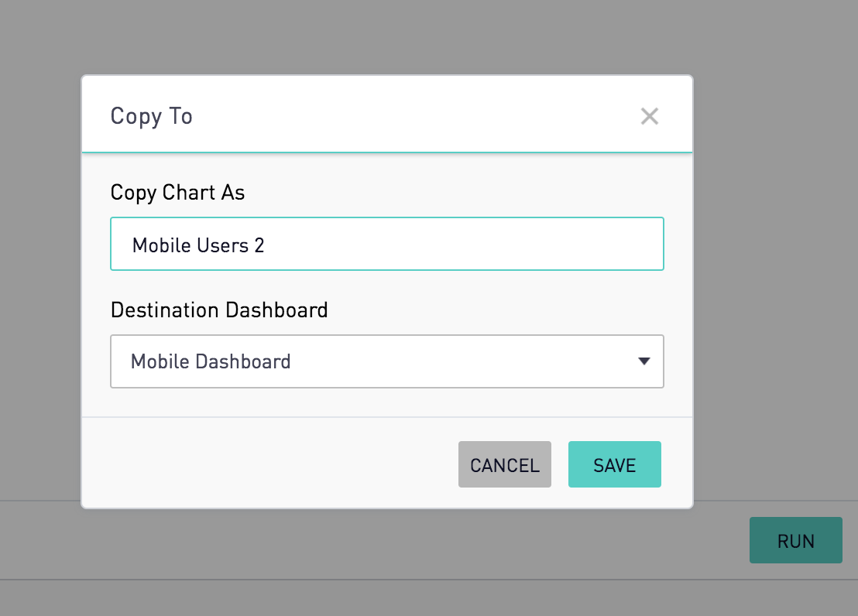Image resolution: width=858 pixels, height=616 pixels.
Task: Click the Copy Chart As name field
Action: click(x=387, y=245)
